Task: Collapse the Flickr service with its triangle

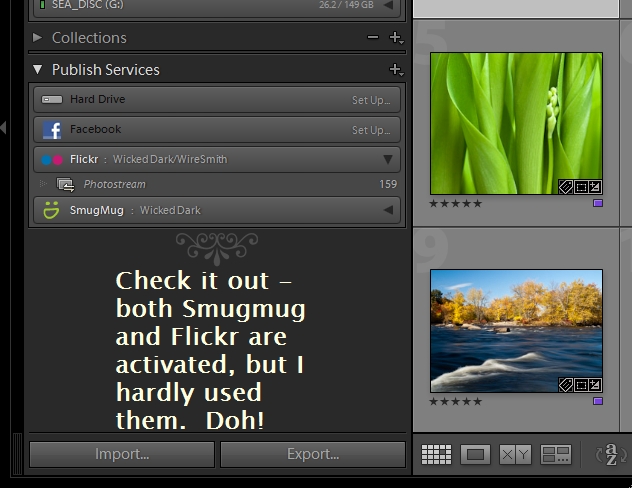Action: pyautogui.click(x=388, y=159)
